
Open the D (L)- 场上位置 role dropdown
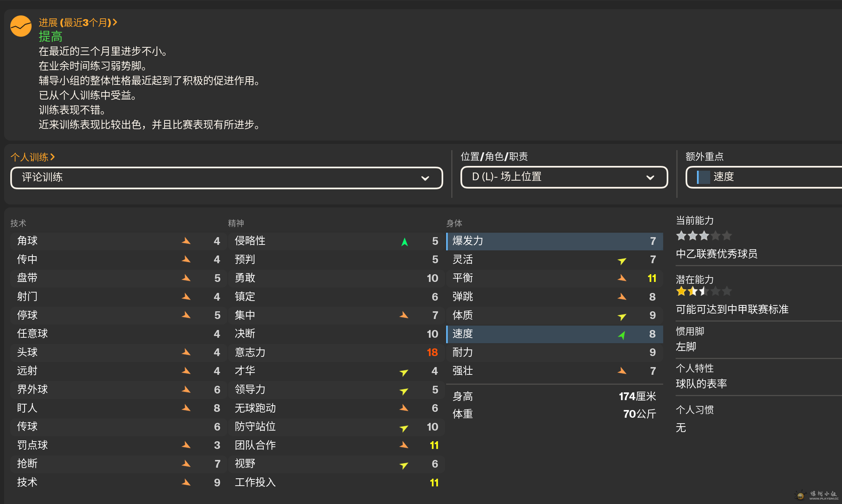click(564, 177)
